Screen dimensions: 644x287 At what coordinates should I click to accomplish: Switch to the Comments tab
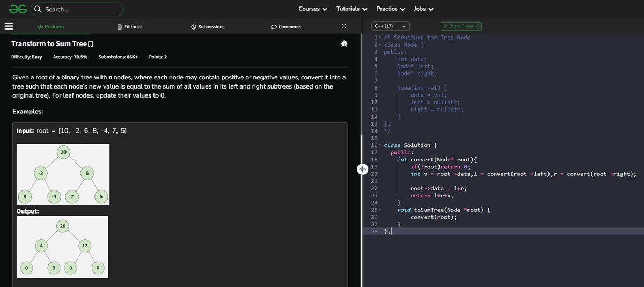286,27
